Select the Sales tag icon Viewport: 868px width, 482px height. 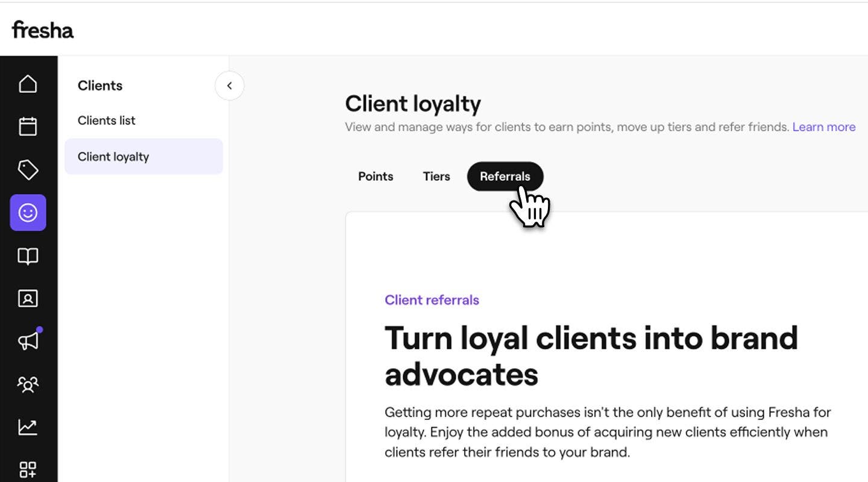coord(28,169)
